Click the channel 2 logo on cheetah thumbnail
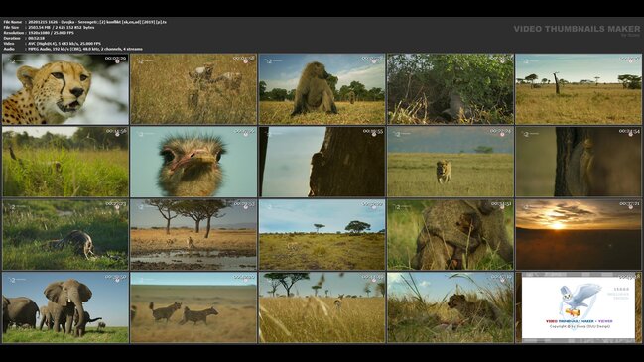 [x=13, y=61]
